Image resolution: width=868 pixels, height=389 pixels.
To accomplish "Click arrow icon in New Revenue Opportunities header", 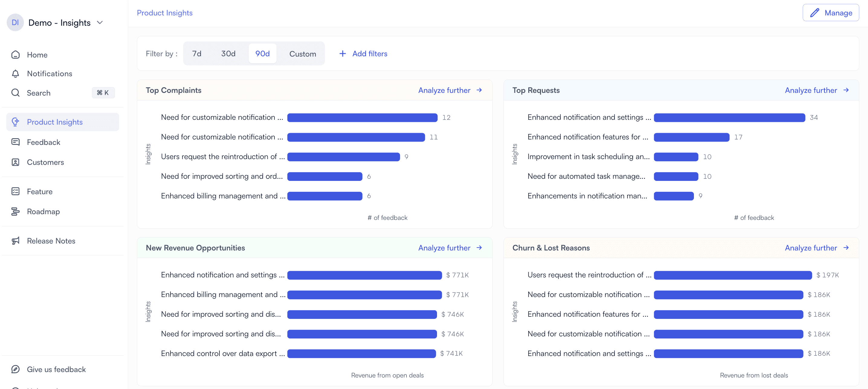I will [479, 248].
